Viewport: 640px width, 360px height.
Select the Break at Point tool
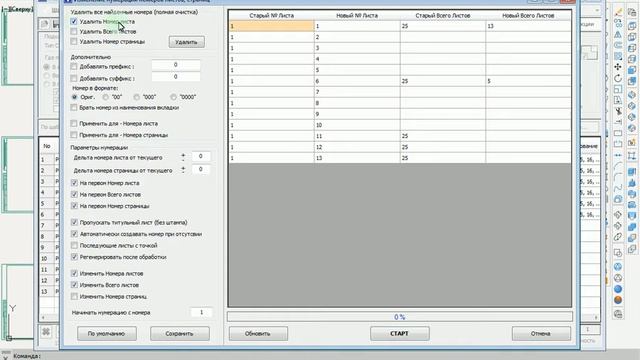pos(618,133)
